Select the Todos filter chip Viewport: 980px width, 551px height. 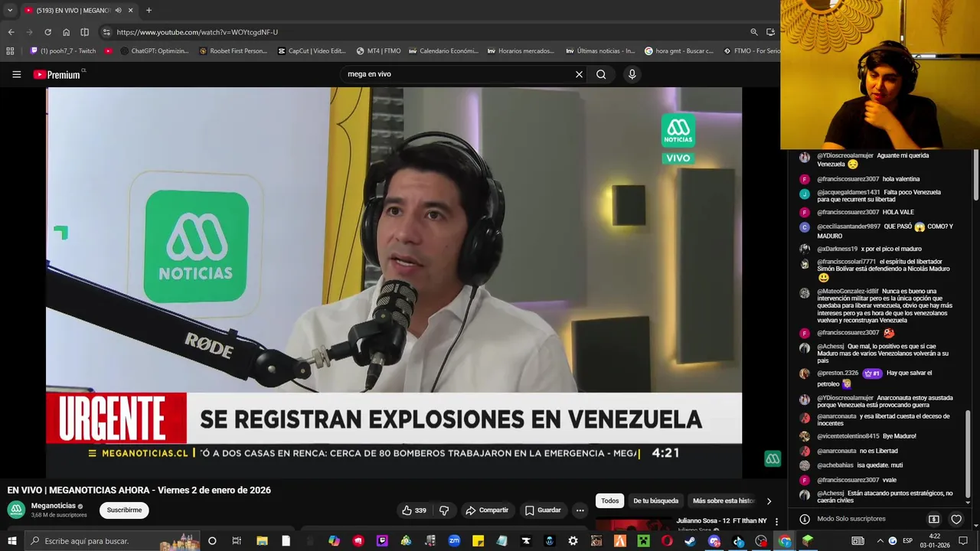pyautogui.click(x=609, y=500)
